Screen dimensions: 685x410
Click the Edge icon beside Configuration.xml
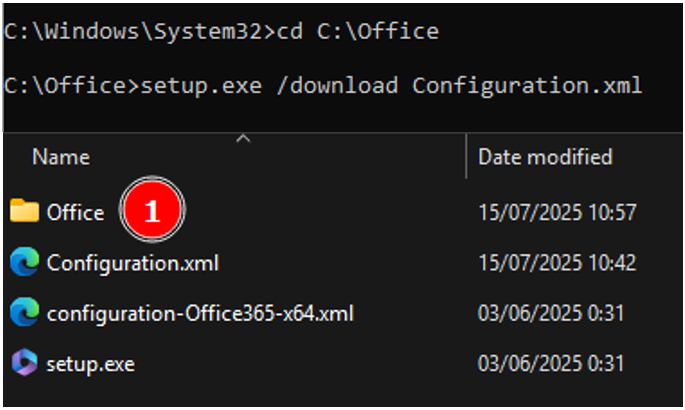(x=25, y=262)
